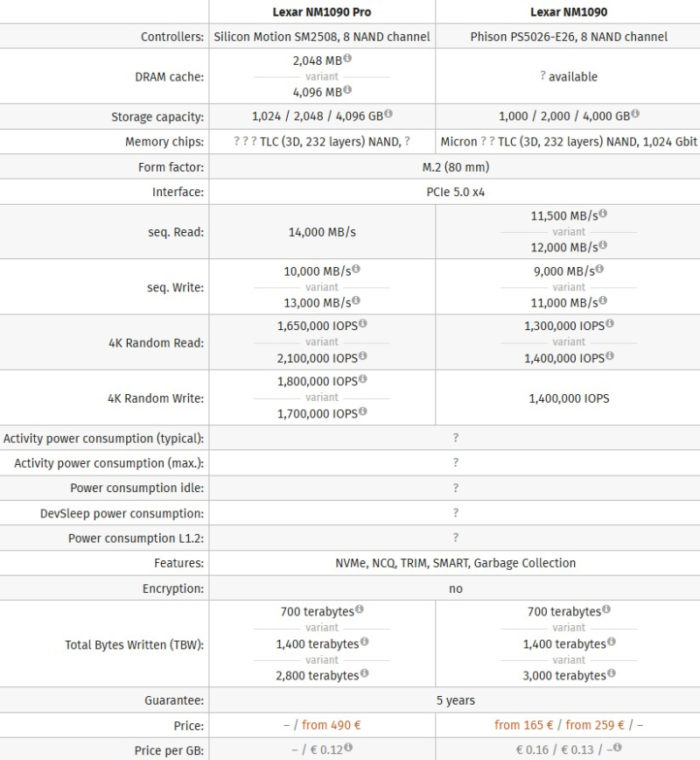
Task: Select the Lexar NM1090 column header
Action: point(569,12)
